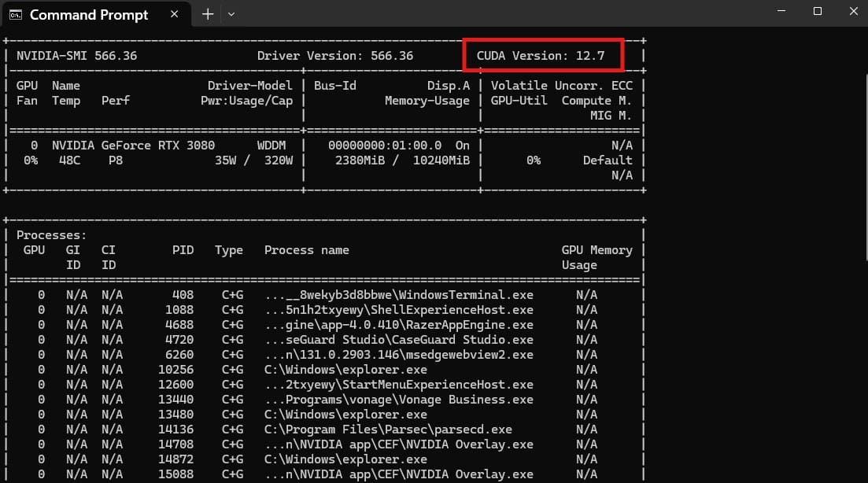The image size is (868, 483).
Task: Click the highlighted CUDA Version 12.7 text
Action: (x=542, y=55)
